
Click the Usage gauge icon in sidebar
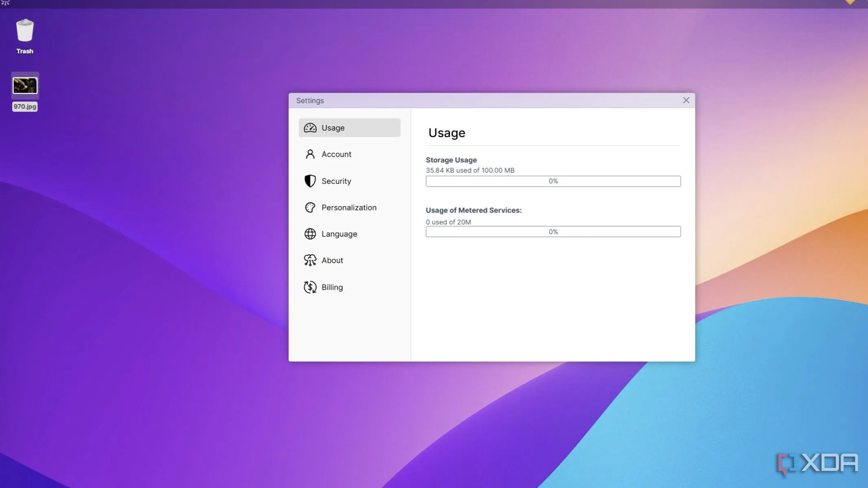pos(310,128)
